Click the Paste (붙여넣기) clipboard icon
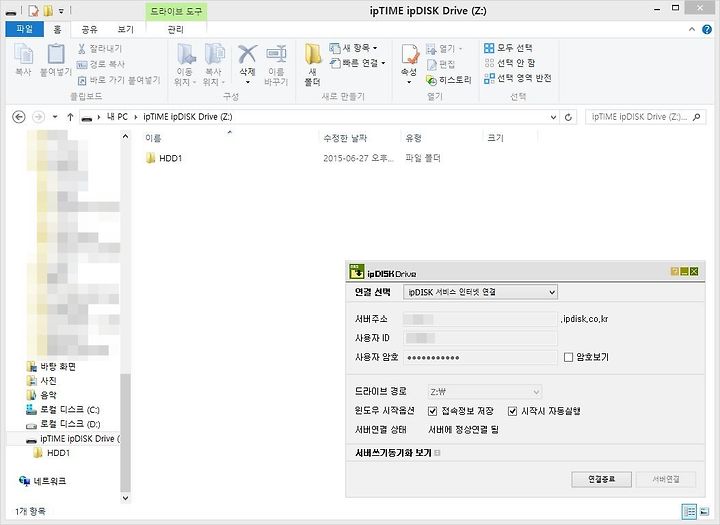This screenshot has height=525, width=720. [56, 60]
